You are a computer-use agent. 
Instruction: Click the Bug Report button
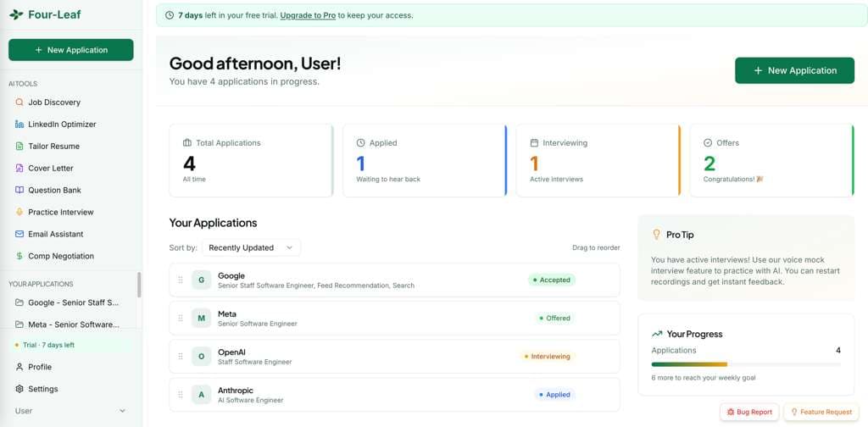click(x=749, y=412)
